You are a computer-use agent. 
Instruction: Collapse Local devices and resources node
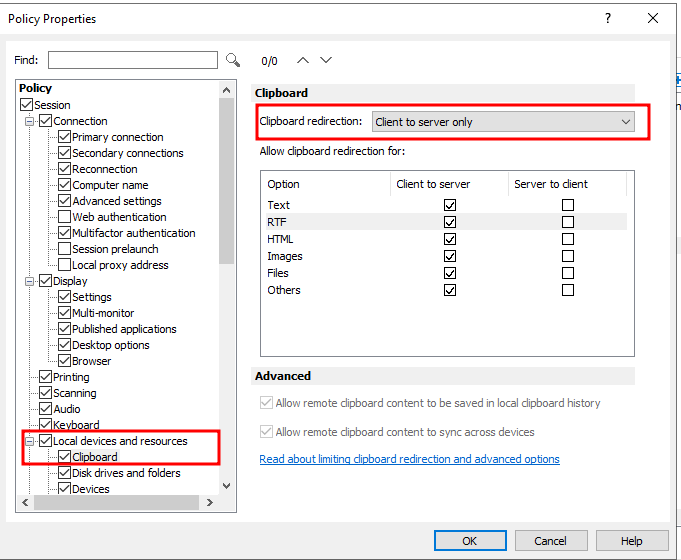(31, 441)
